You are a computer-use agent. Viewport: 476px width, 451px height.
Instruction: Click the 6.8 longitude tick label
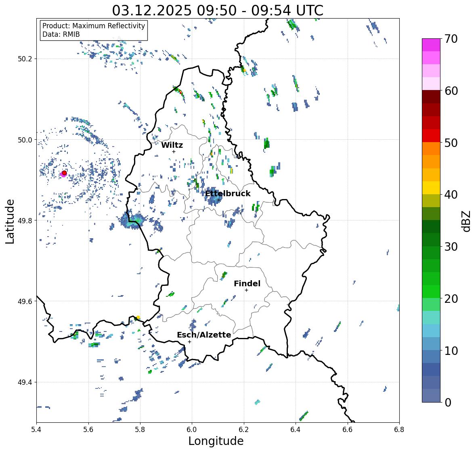(399, 430)
